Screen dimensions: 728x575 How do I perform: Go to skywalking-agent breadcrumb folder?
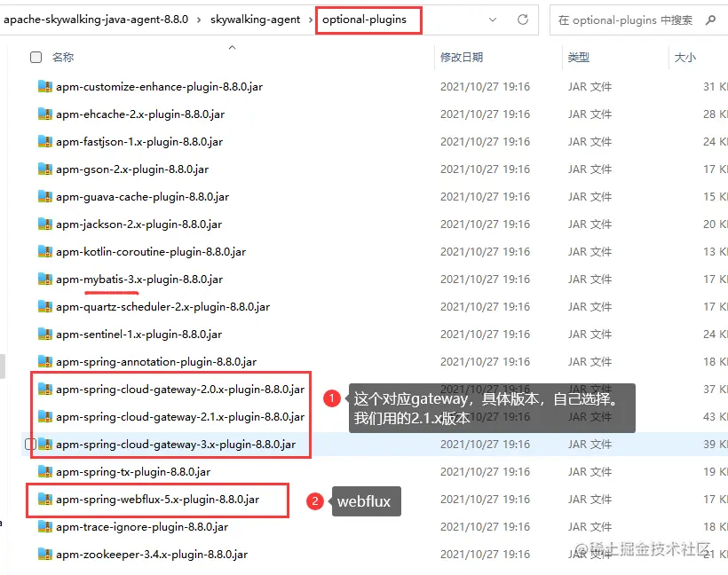255,20
